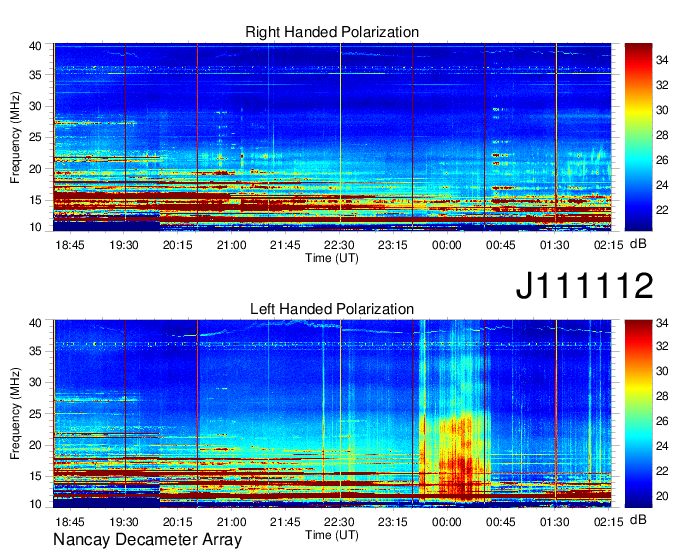Click the intense burst near 00:00 in left-handed plot

coord(454,455)
